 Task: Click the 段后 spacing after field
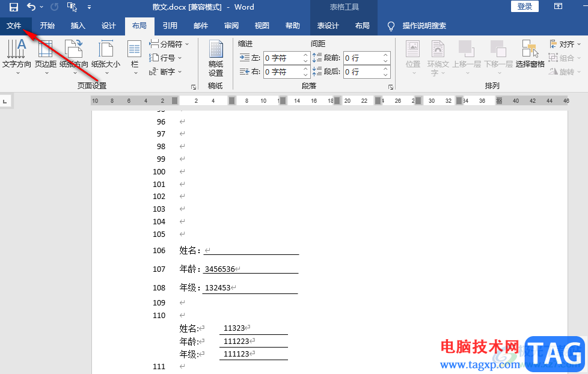[x=363, y=72]
